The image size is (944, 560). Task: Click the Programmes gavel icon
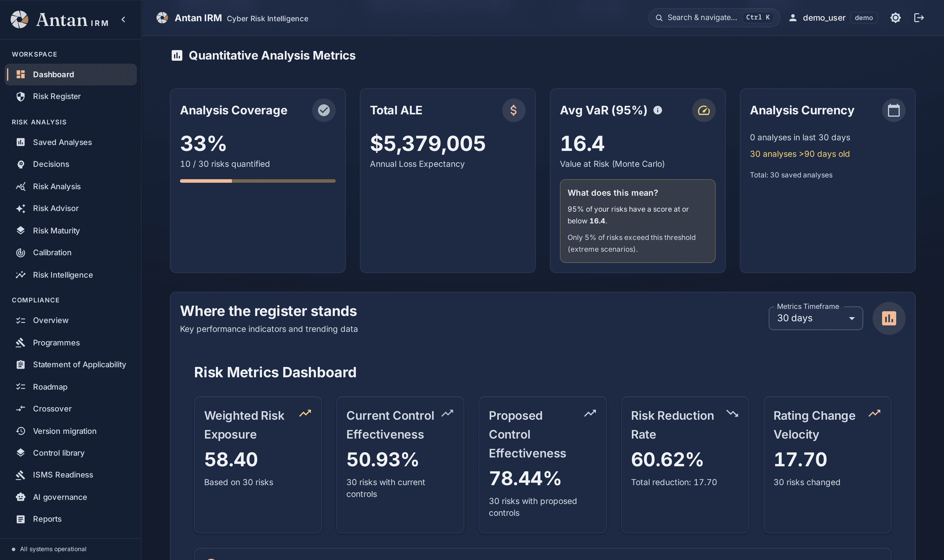[21, 343]
